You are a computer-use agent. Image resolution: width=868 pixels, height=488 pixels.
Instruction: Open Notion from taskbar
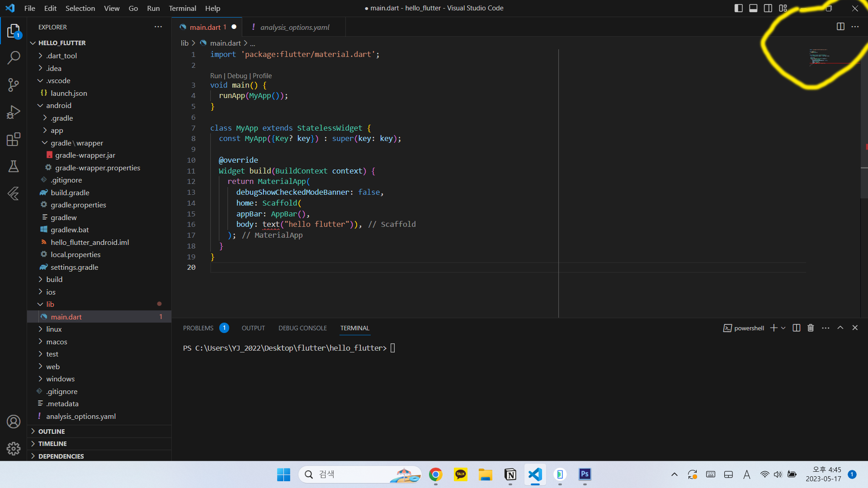click(x=510, y=474)
